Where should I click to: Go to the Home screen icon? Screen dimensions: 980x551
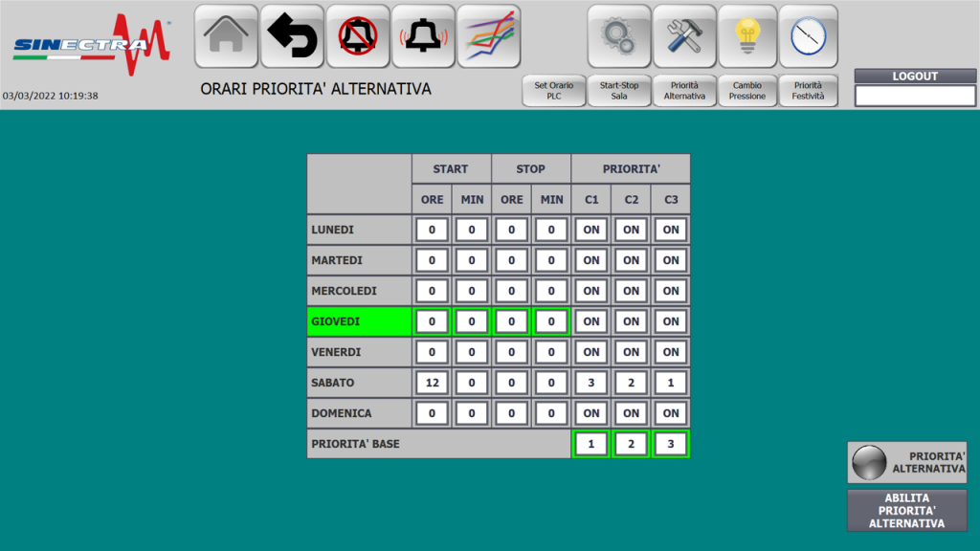[x=226, y=36]
